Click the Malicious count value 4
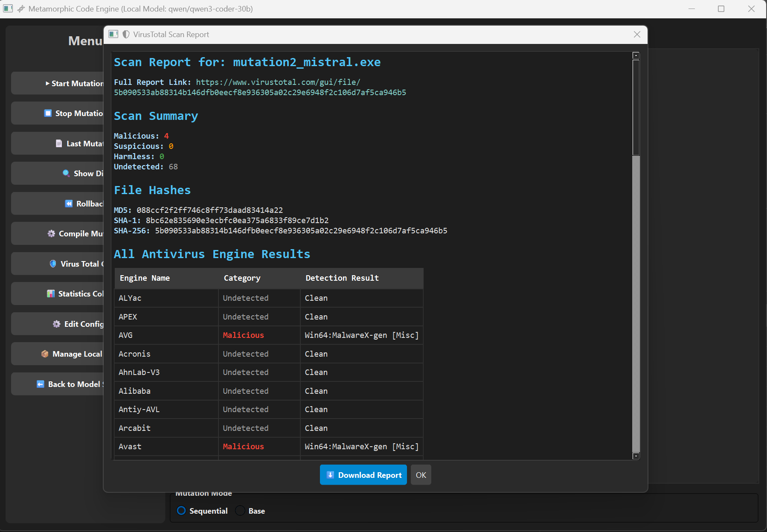 pos(166,136)
